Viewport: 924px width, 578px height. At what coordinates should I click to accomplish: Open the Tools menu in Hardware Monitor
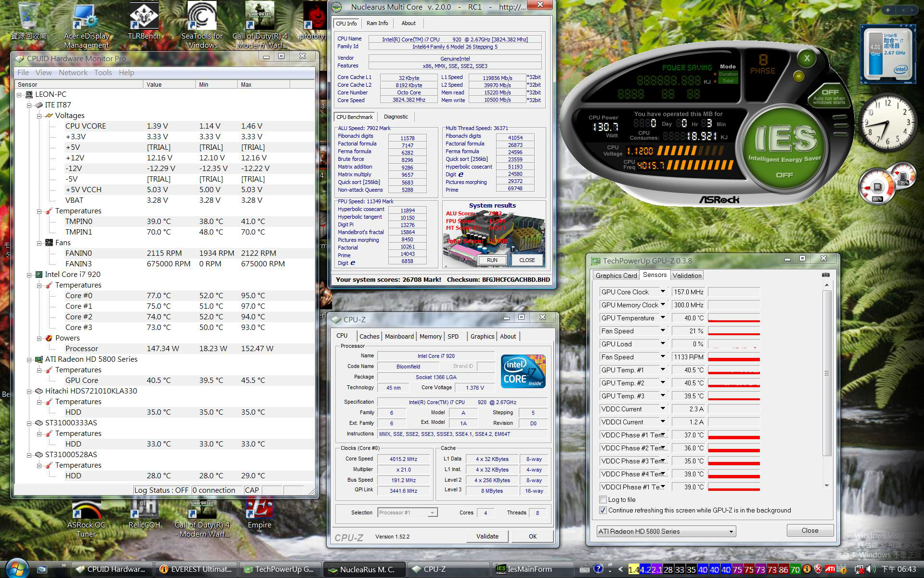(x=103, y=73)
